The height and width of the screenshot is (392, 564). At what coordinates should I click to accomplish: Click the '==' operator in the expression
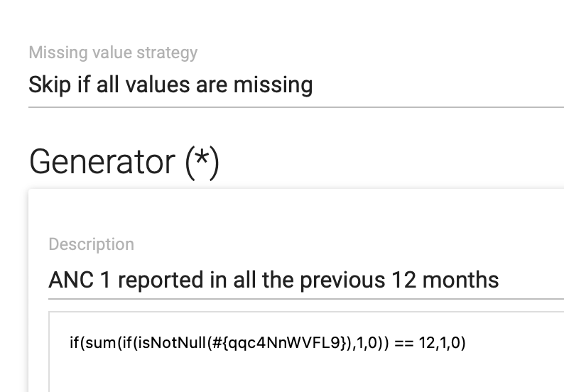[x=404, y=343]
